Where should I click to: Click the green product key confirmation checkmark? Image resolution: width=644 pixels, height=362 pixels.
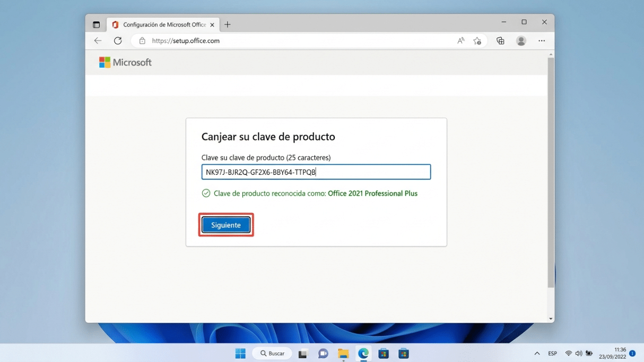click(x=205, y=193)
